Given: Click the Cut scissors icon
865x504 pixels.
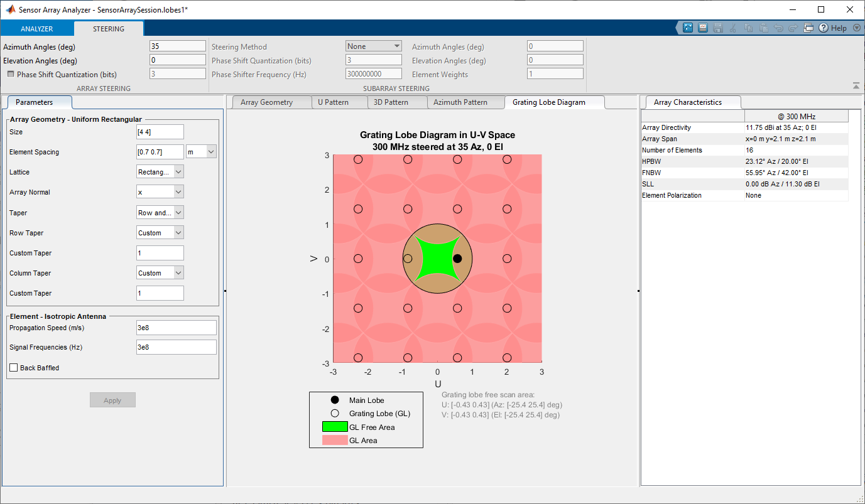Looking at the screenshot, I should click(733, 28).
